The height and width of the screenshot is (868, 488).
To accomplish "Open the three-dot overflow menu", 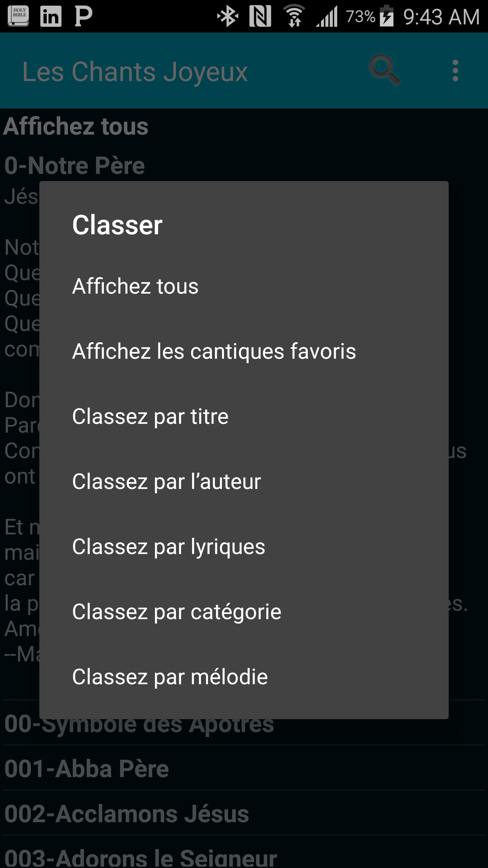I will click(455, 71).
